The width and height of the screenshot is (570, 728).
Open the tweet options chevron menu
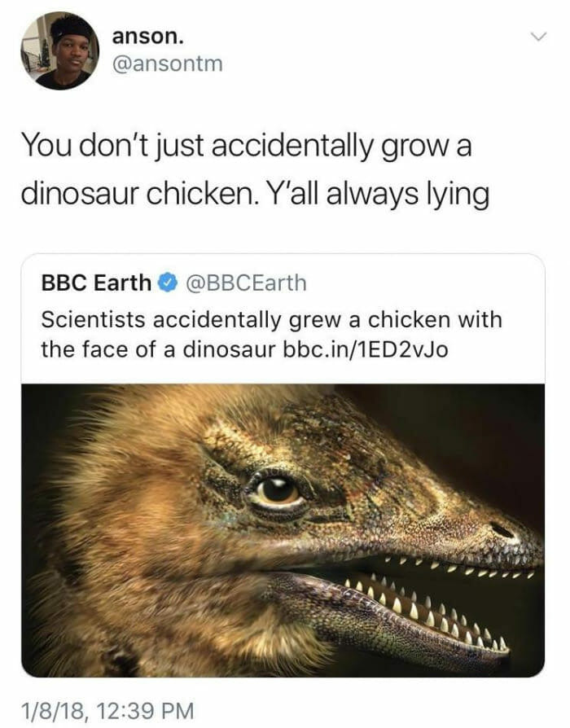point(536,37)
